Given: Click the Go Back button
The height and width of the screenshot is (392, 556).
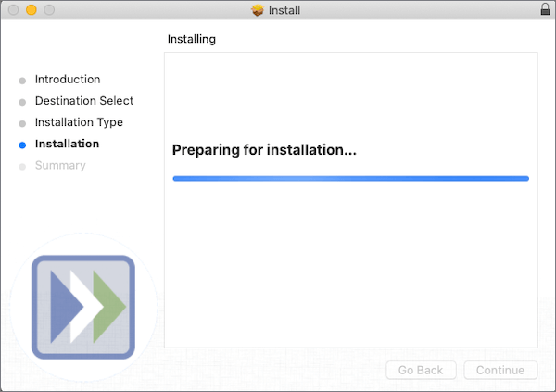Looking at the screenshot, I should pyautogui.click(x=421, y=370).
